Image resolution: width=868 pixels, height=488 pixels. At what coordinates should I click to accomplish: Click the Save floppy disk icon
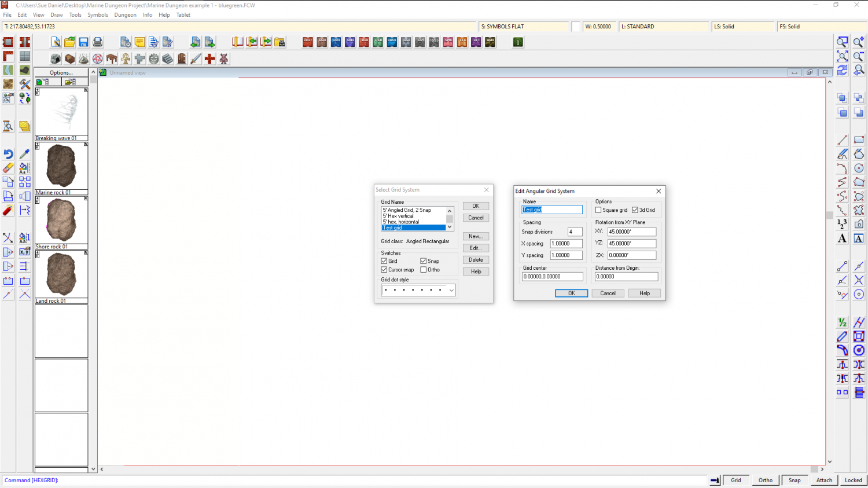83,42
